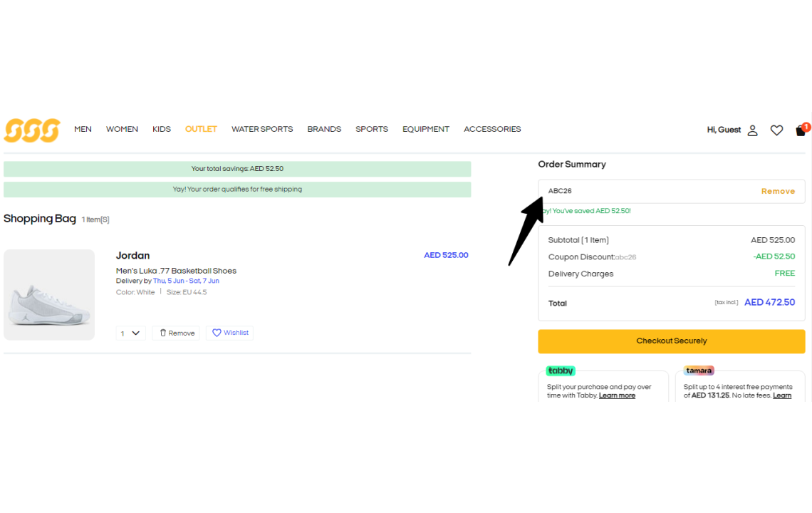Click the Jordan brand name
This screenshot has width=812, height=513.
(132, 256)
